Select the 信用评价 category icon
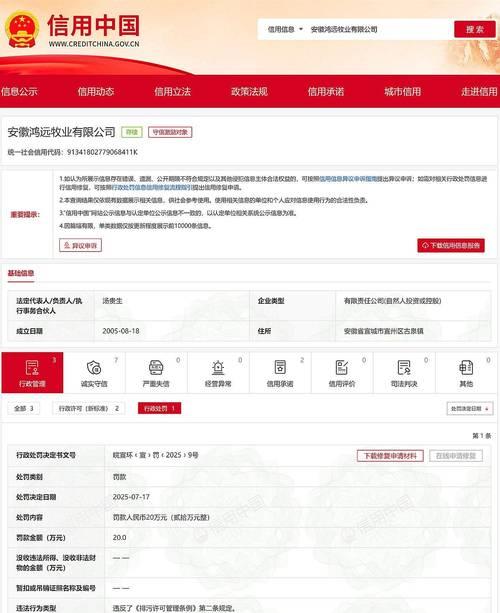 [x=342, y=367]
